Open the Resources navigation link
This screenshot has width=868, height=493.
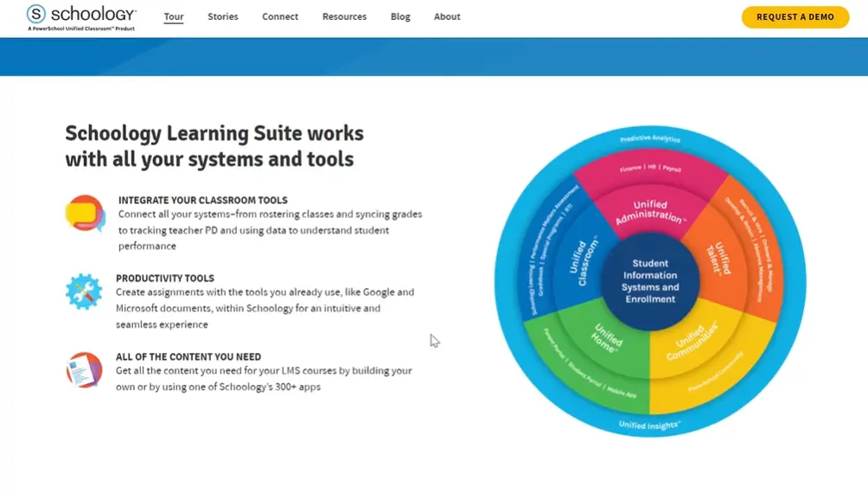344,16
